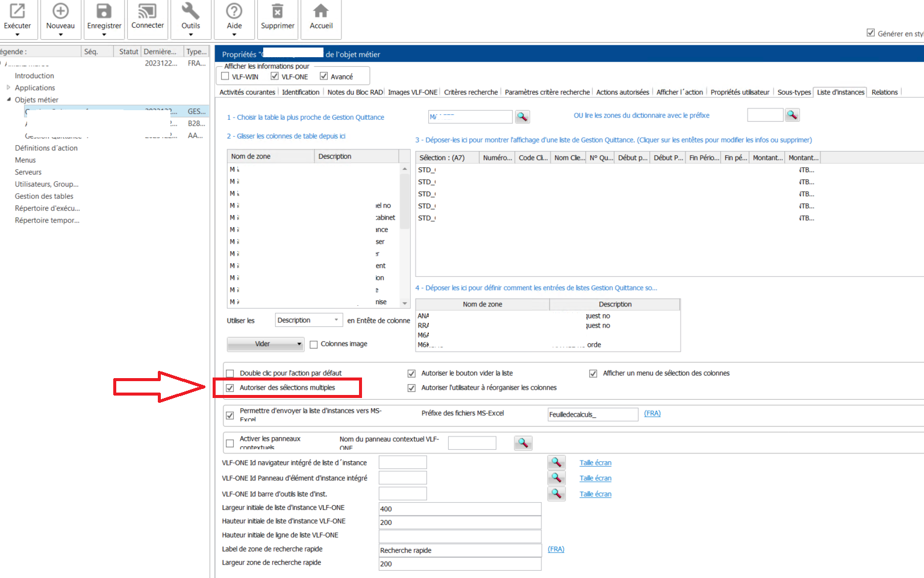Open the Outils wrench icon
The image size is (924, 578).
point(190,11)
